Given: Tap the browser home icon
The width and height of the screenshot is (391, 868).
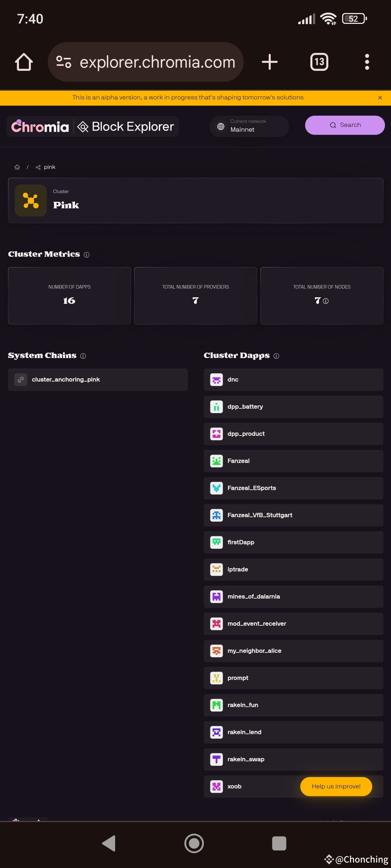Looking at the screenshot, I should click(x=24, y=62).
